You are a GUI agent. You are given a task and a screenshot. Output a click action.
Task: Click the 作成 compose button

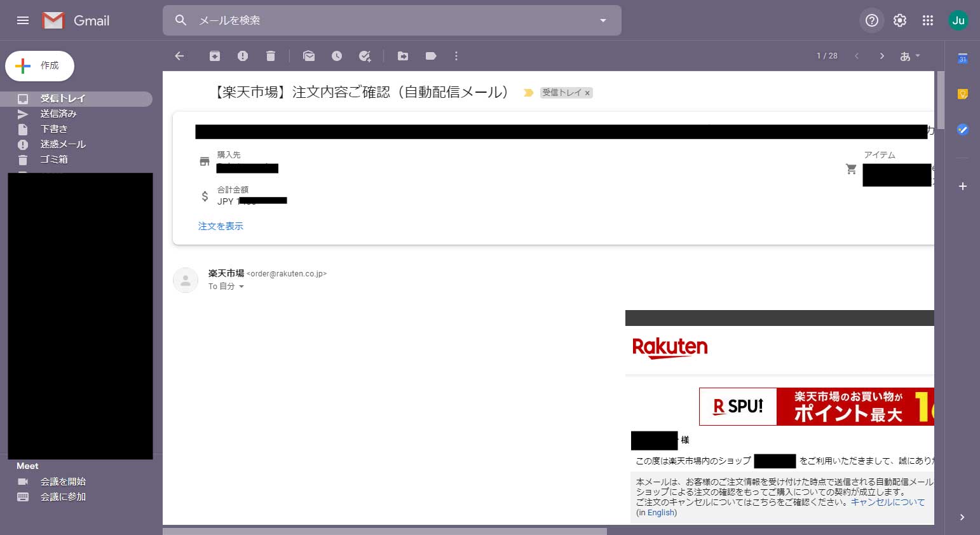39,66
